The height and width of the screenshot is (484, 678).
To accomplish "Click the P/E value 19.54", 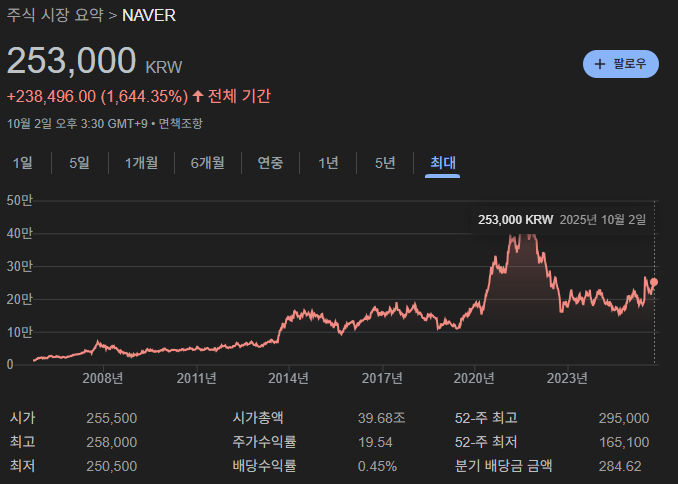I will [375, 442].
